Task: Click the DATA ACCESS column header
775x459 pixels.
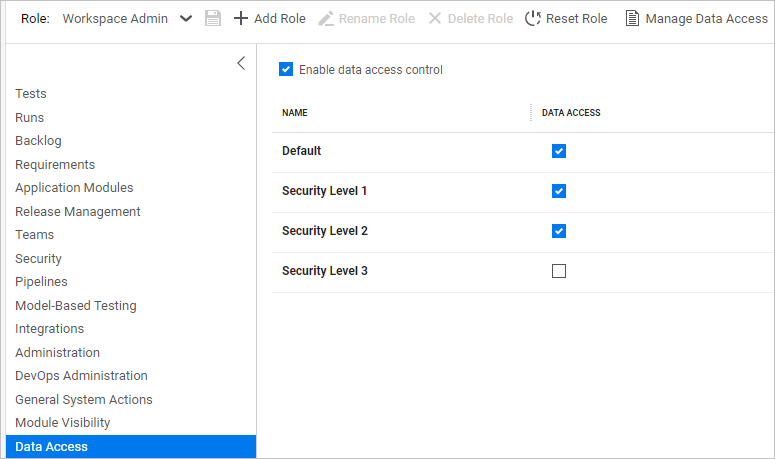Action: 571,113
